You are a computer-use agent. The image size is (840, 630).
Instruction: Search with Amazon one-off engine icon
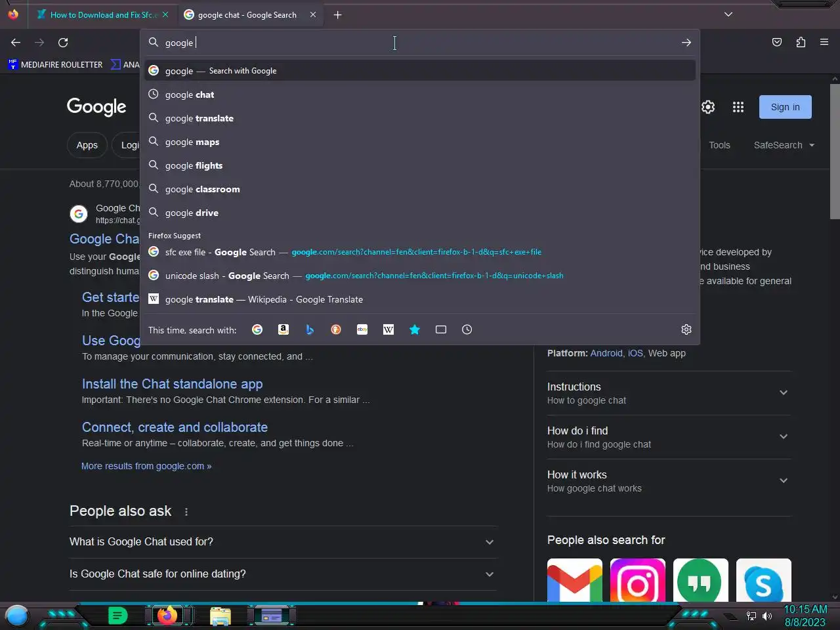283,329
